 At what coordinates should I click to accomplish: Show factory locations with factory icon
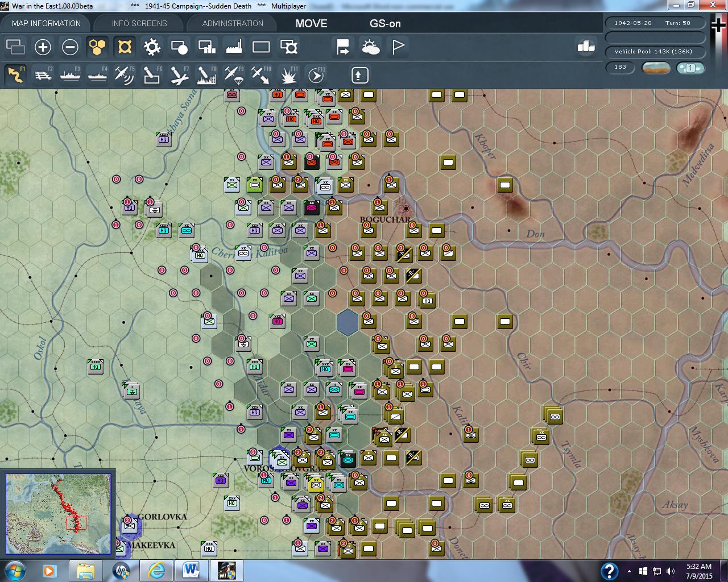click(234, 47)
